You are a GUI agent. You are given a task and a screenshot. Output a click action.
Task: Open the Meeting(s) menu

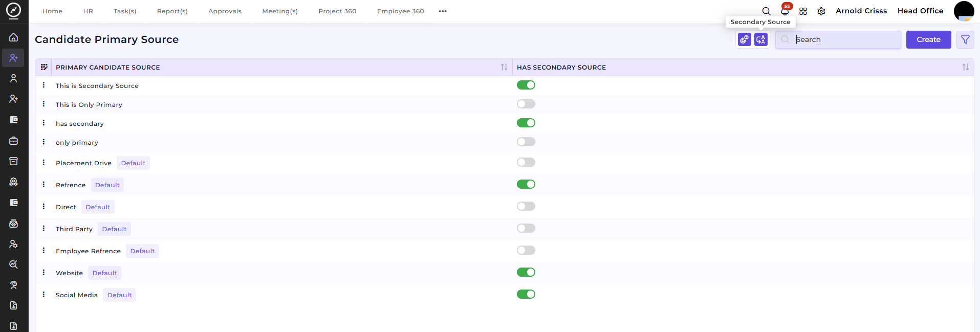280,11
